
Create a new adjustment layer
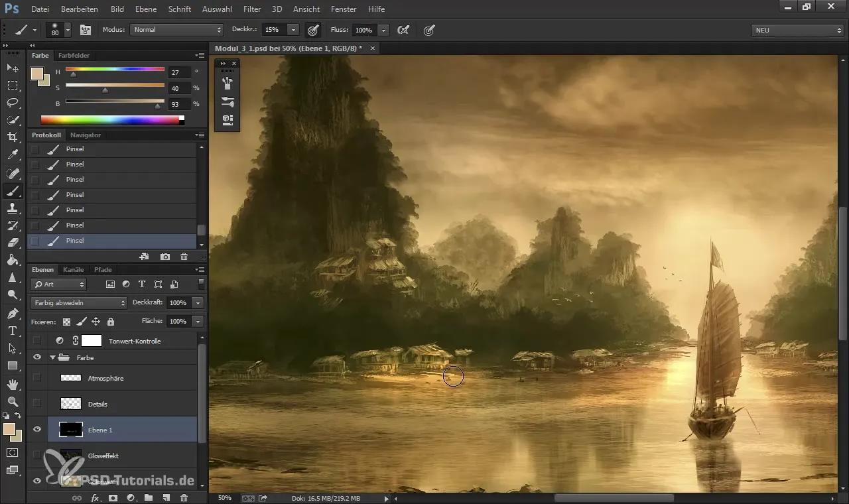(131, 497)
